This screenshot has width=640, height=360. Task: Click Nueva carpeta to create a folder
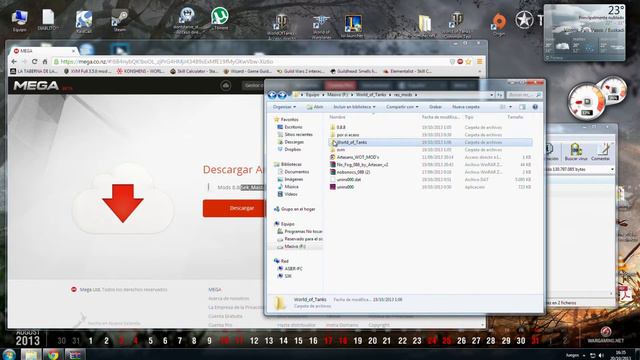[466, 107]
